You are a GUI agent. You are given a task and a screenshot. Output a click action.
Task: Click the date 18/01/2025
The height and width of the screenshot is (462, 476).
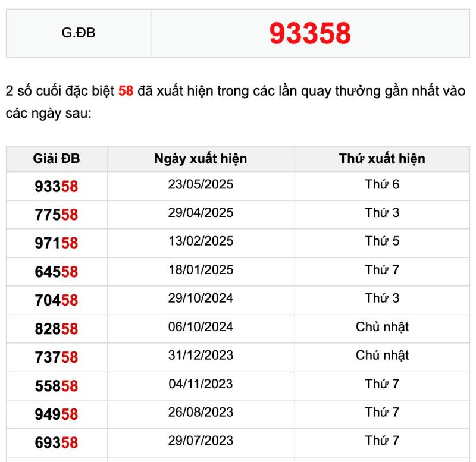pos(201,270)
